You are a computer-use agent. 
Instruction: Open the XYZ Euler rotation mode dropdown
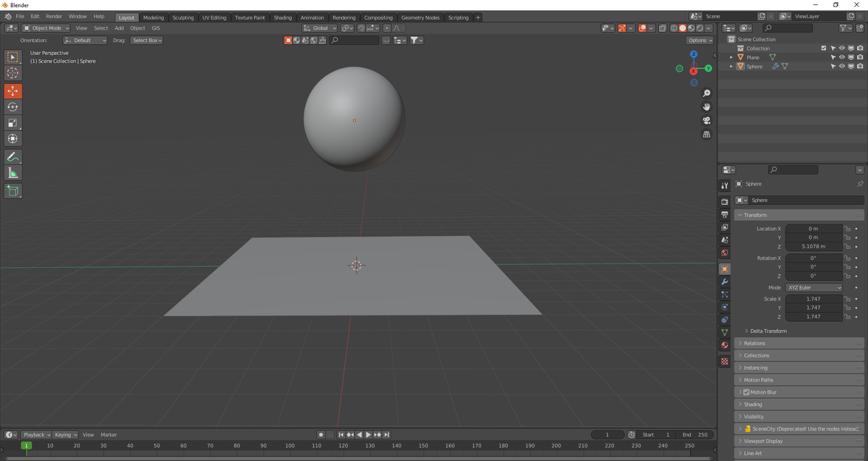[x=814, y=287]
